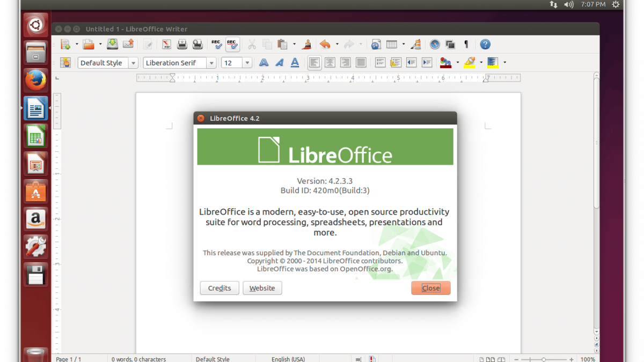
Task: Click the Paste clipboard icon
Action: click(282, 45)
